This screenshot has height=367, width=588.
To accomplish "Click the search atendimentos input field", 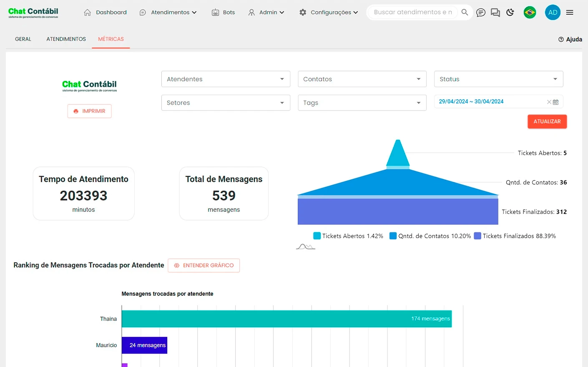I will click(413, 13).
